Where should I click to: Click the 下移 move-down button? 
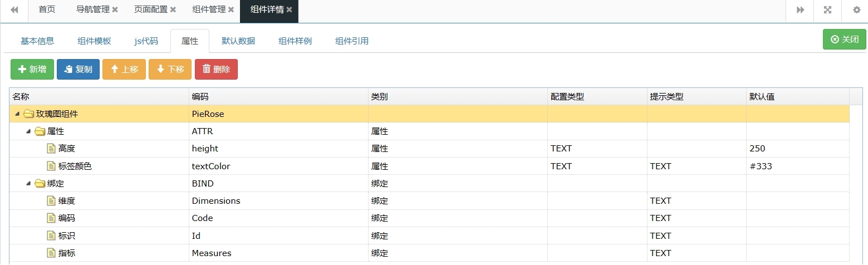click(x=170, y=69)
